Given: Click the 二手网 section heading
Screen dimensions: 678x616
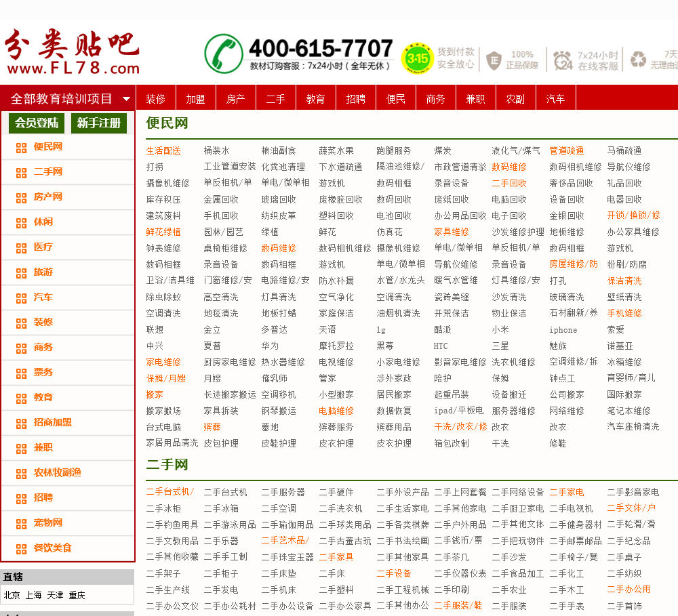Looking at the screenshot, I should (167, 465).
